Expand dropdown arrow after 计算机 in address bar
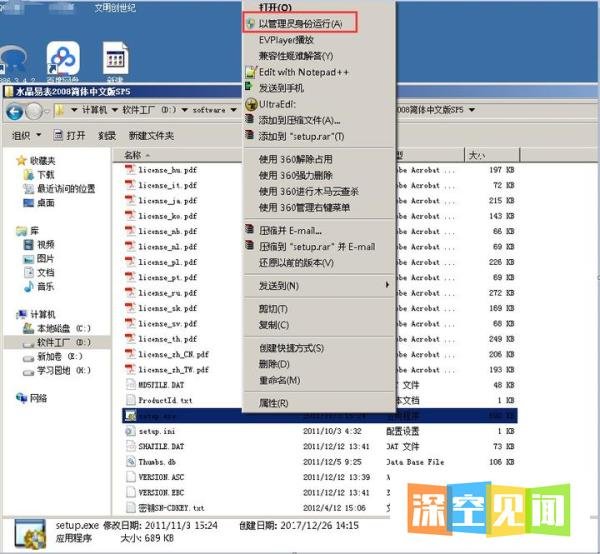 point(114,110)
